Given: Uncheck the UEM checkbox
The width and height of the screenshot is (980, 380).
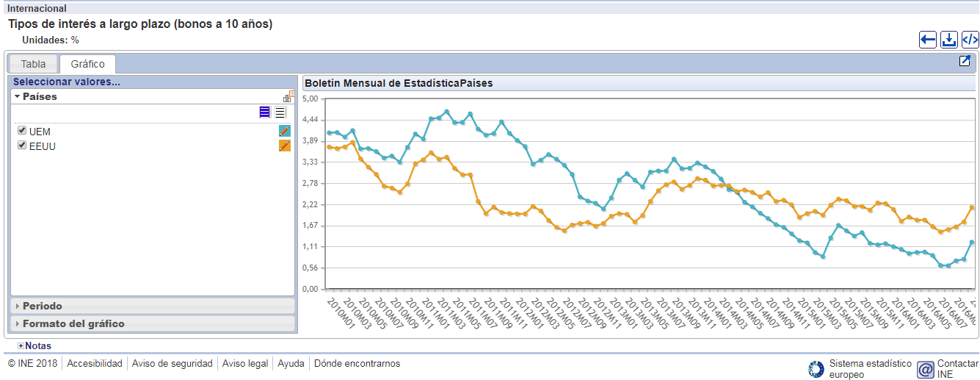Looking at the screenshot, I should [x=22, y=131].
